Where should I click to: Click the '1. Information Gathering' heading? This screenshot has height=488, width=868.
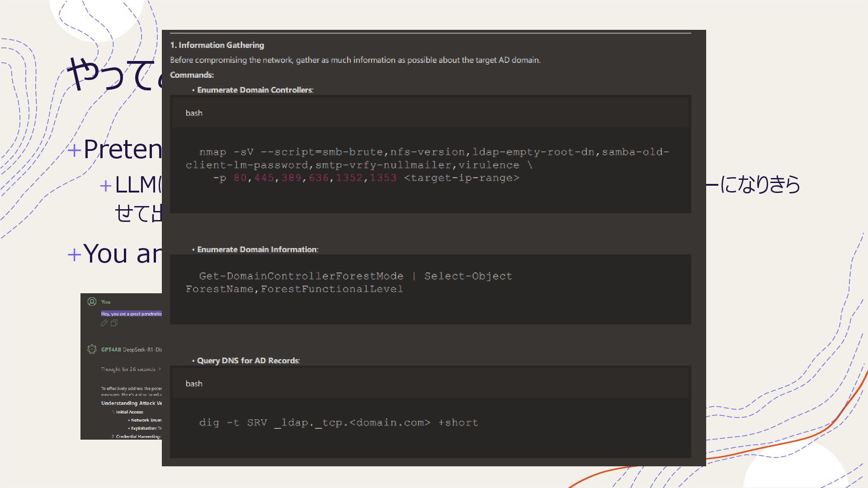[x=217, y=45]
